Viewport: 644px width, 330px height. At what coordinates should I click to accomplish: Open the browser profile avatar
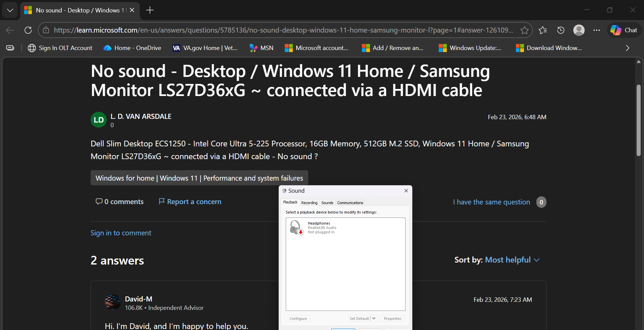coord(579,30)
